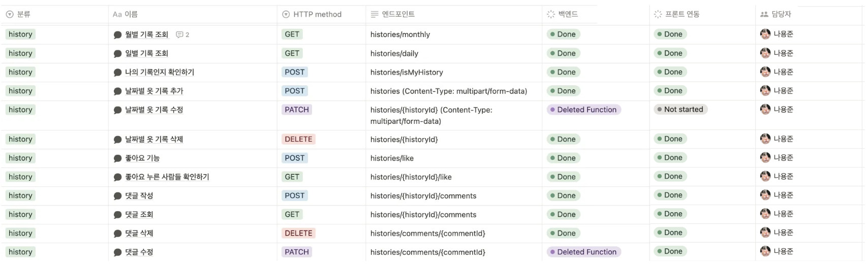
Task: Open 이름 column header menu
Action: 193,14
